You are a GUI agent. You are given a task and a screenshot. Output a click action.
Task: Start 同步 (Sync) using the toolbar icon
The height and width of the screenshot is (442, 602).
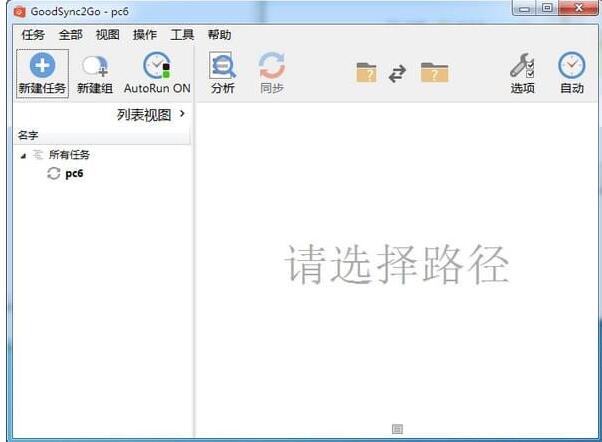coord(271,67)
